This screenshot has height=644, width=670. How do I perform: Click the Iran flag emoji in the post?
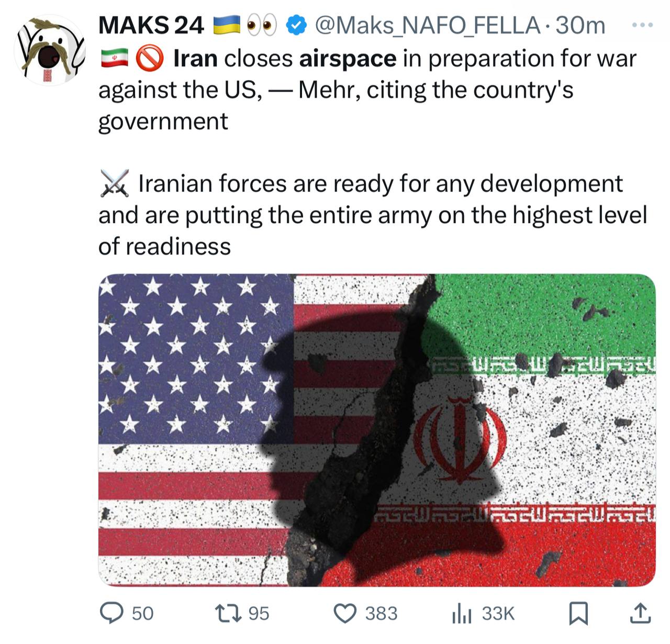point(114,58)
